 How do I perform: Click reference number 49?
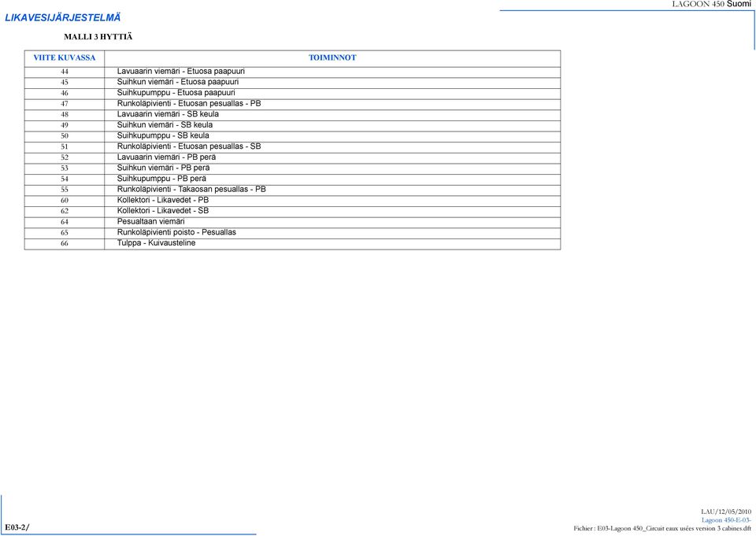(65, 125)
